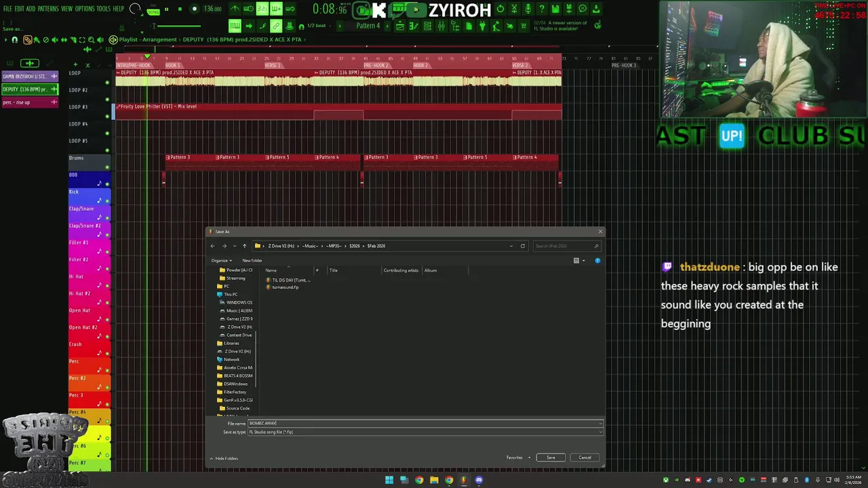The height and width of the screenshot is (488, 868).
Task: Select the playlist Select tool
Action: point(82,40)
